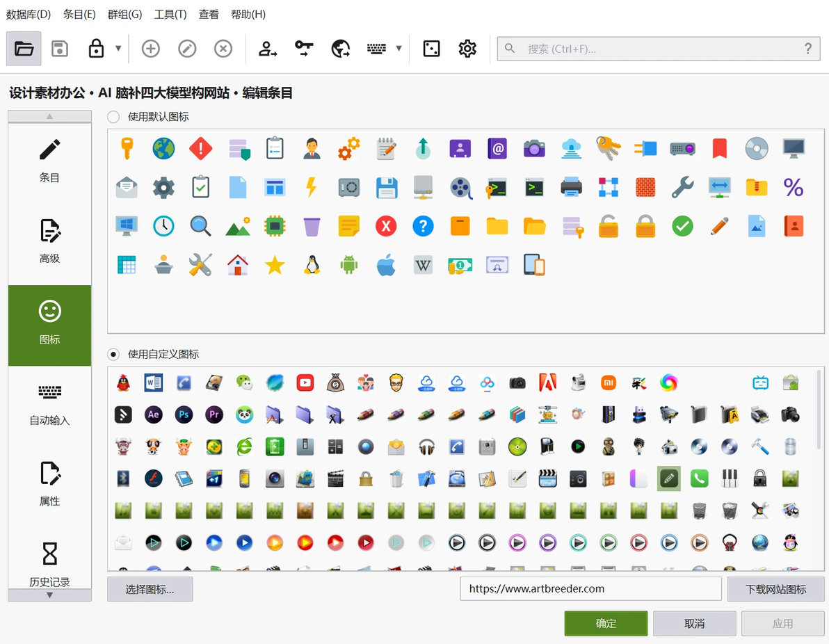Pick the Linux penguin default icon
The image size is (829, 644).
pyautogui.click(x=312, y=265)
